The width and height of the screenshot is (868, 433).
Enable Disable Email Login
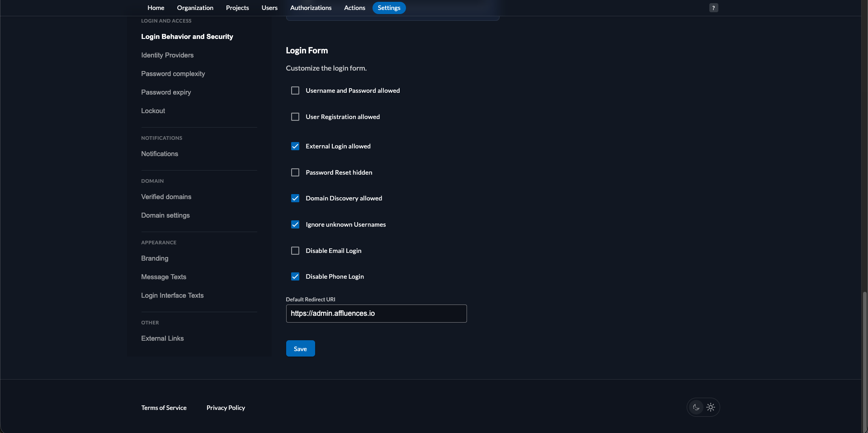pos(295,250)
